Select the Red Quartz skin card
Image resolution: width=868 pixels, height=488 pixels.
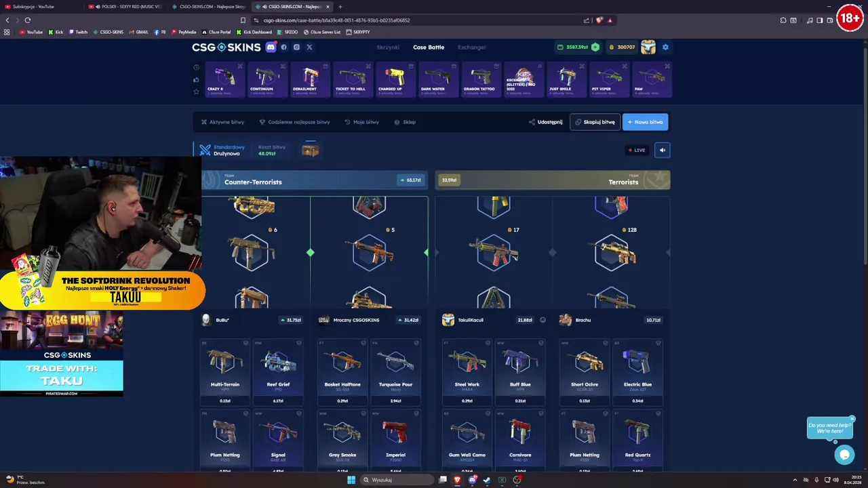point(637,441)
